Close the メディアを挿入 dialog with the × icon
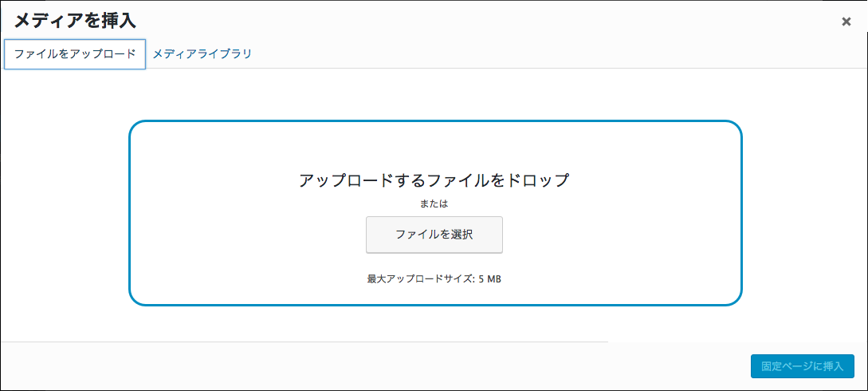868x391 pixels. (x=846, y=22)
